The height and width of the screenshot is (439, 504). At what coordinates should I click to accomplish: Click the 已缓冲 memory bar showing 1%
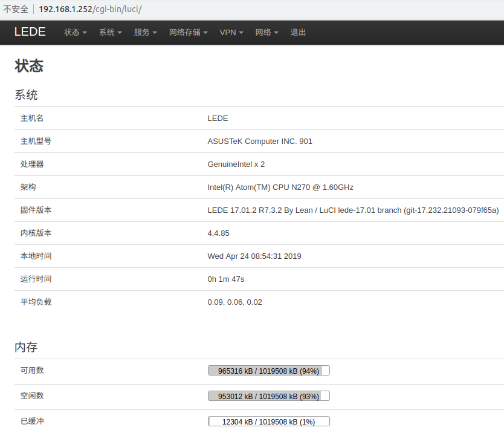(269, 421)
